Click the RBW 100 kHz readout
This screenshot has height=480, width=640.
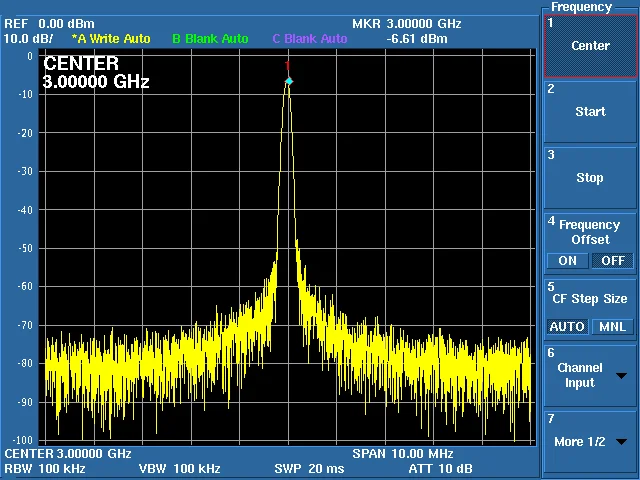[45, 468]
